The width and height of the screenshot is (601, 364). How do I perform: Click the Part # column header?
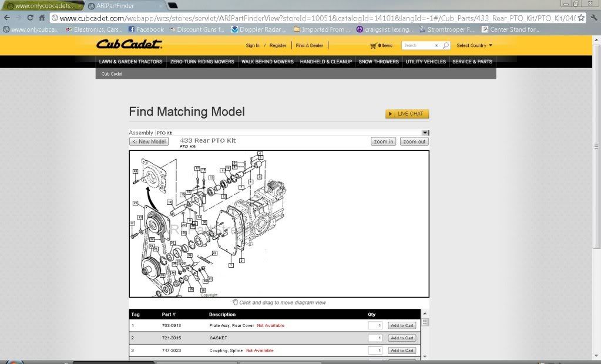tap(169, 314)
